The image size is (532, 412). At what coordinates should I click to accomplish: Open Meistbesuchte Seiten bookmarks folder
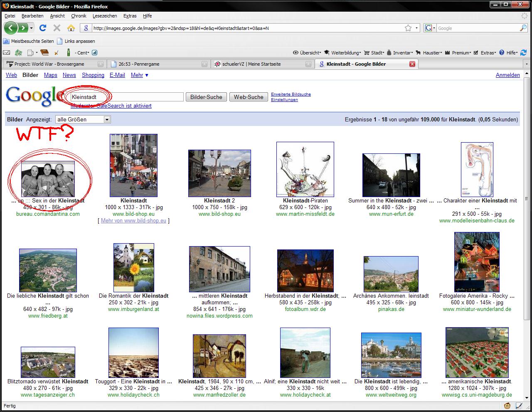(29, 41)
